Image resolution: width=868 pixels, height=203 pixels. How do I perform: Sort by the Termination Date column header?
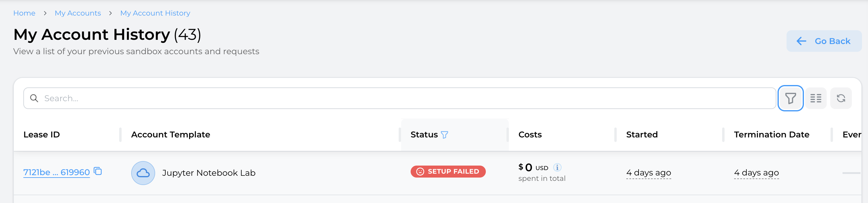(x=771, y=135)
